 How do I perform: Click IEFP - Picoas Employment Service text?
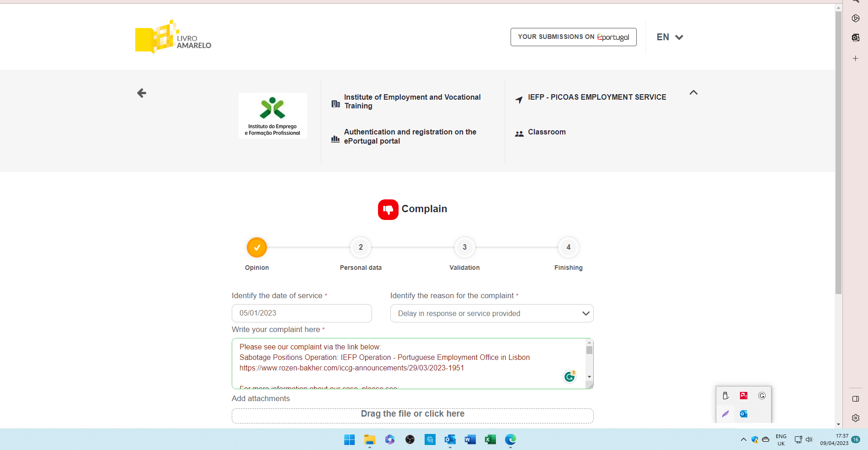[x=597, y=97]
